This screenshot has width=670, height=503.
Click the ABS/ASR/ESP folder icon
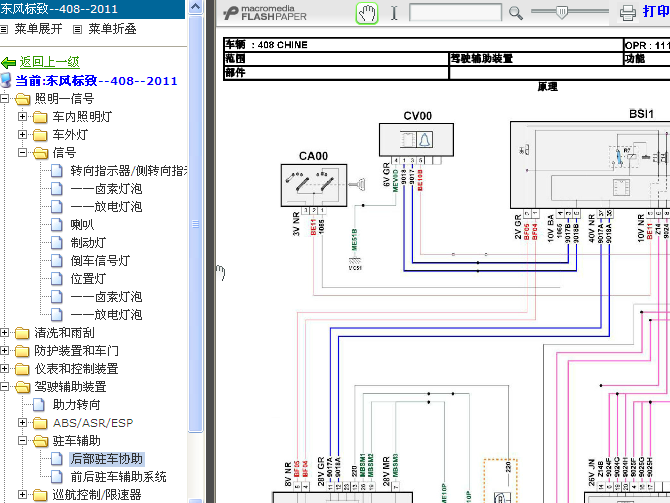[40, 423]
